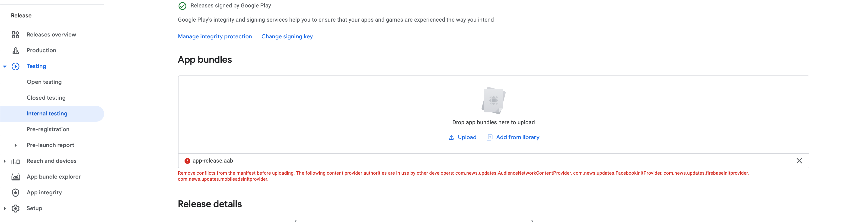Click the Testing play-circle icon
This screenshot has height=222, width=868.
[16, 66]
